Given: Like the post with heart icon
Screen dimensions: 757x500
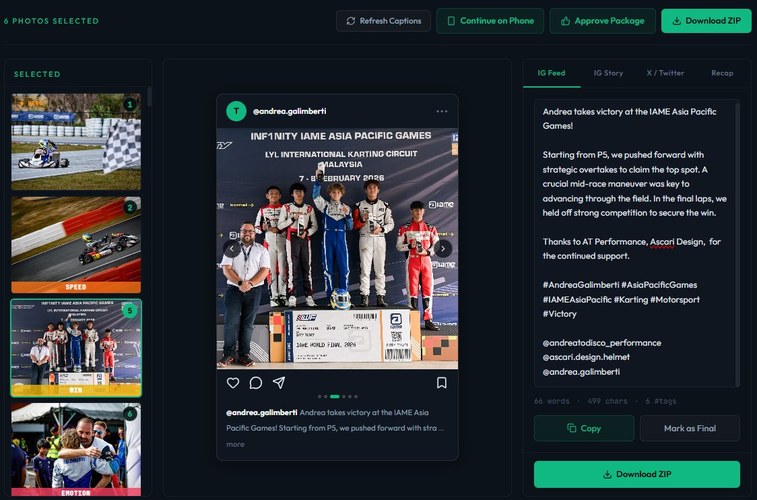Looking at the screenshot, I should click(233, 383).
